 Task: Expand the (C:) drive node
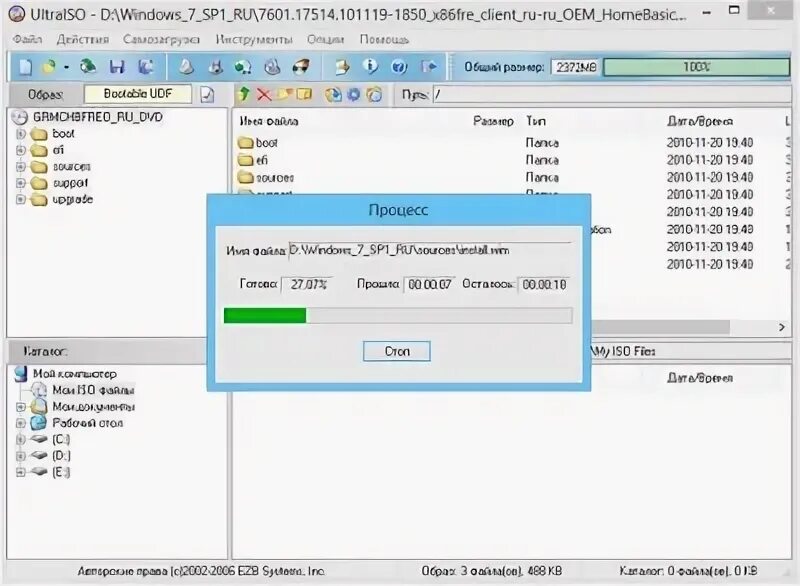(21, 439)
